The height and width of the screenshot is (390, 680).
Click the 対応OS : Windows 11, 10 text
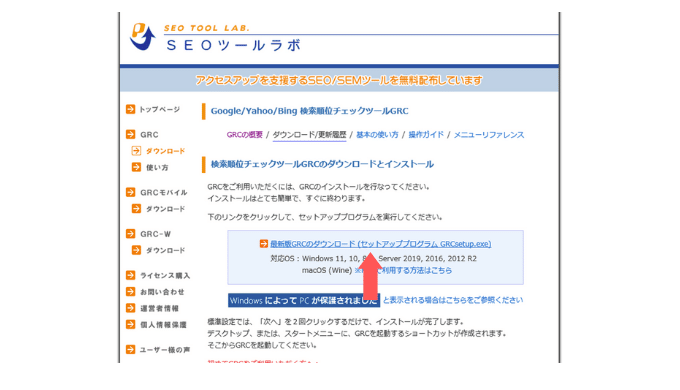(x=373, y=259)
